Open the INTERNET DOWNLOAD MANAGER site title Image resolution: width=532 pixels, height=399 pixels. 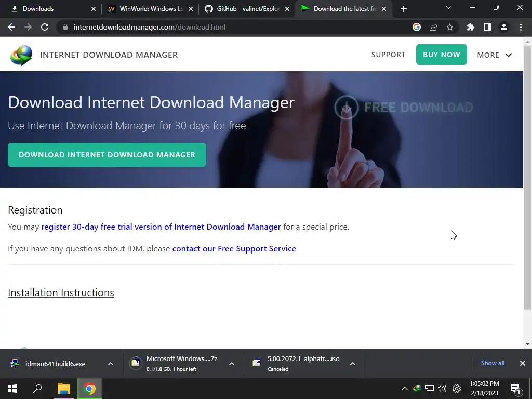point(109,55)
